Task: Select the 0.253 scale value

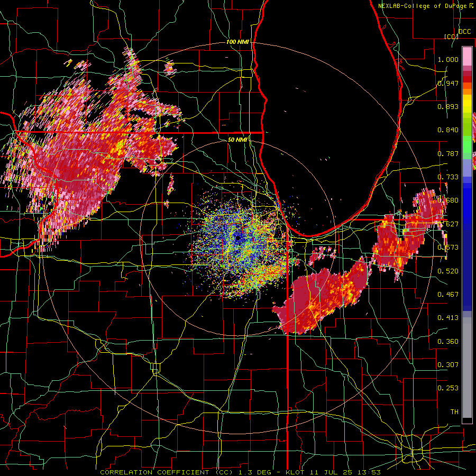Action: (448, 388)
